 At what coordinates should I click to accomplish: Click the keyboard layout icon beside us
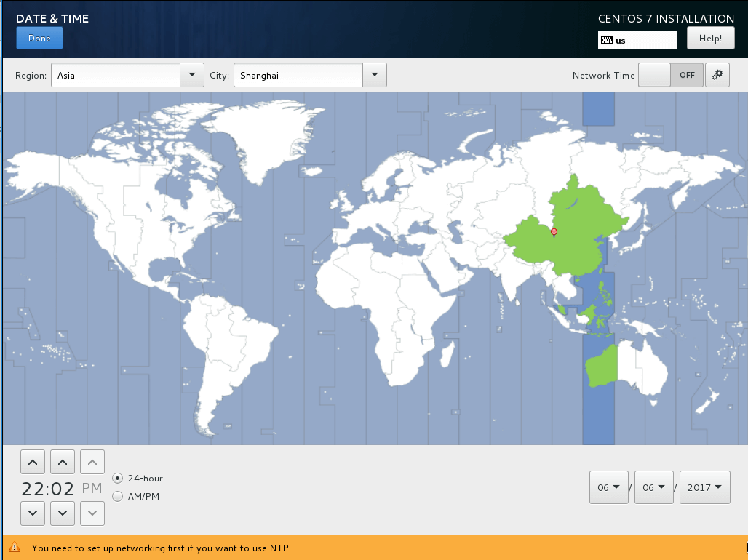tap(607, 40)
